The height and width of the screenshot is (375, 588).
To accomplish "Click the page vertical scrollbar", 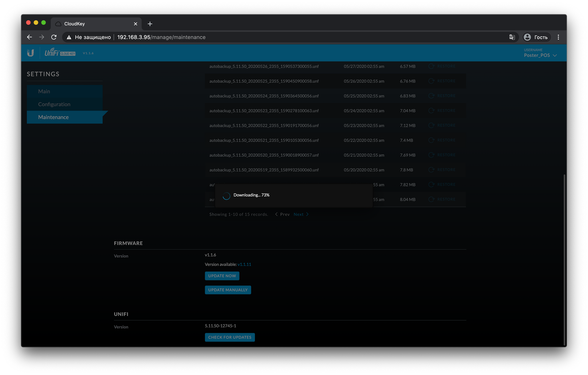I will (564, 260).
